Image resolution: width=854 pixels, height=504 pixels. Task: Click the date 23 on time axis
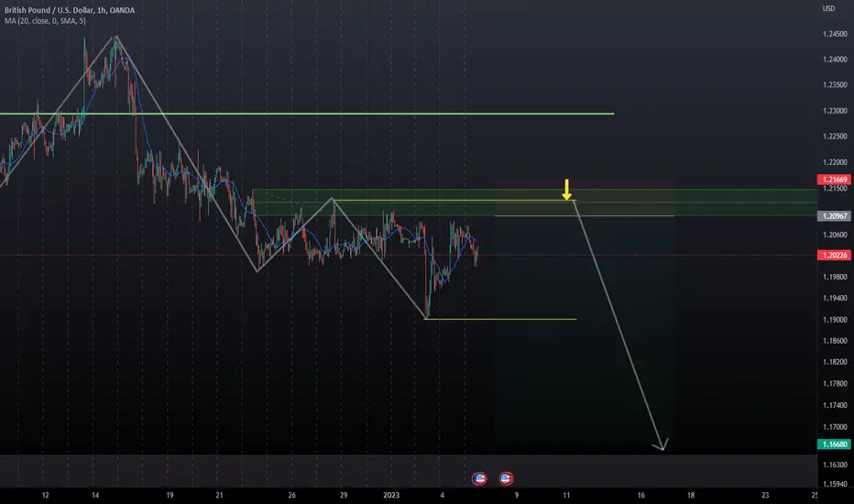pos(765,495)
